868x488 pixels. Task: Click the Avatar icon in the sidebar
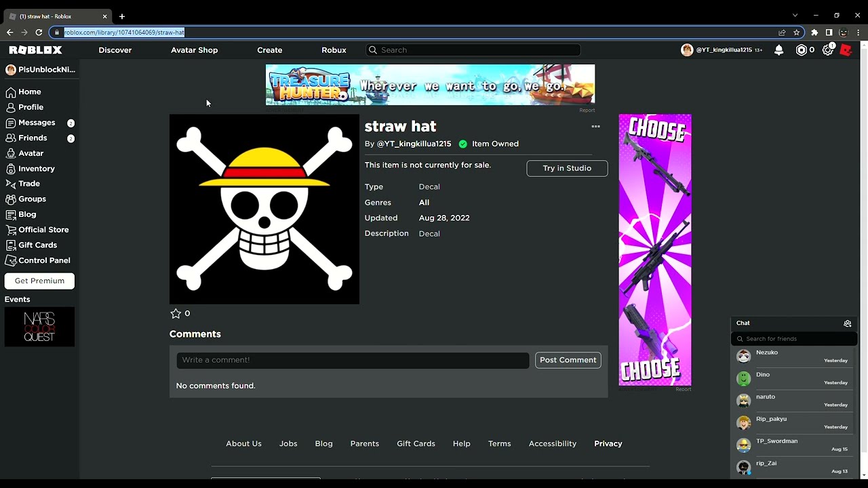tap(11, 153)
